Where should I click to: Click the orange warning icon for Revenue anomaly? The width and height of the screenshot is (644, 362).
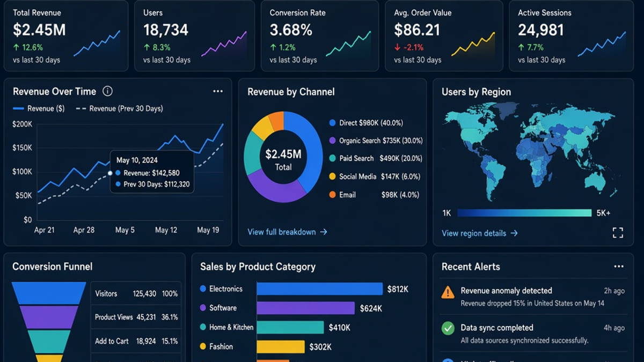pos(448,292)
